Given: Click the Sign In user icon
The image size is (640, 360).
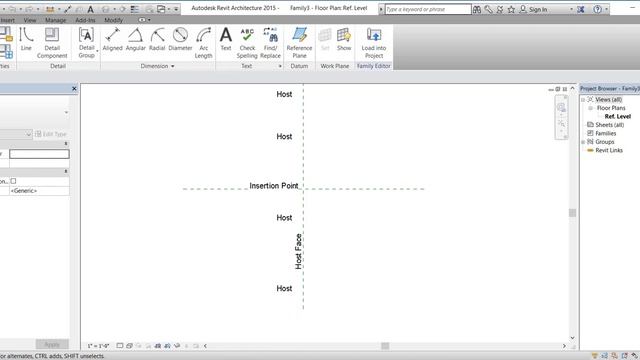Looking at the screenshot, I should tap(523, 9).
